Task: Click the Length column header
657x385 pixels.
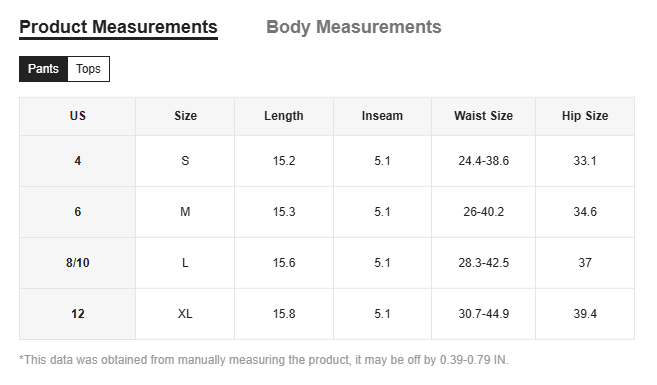Action: click(x=284, y=116)
